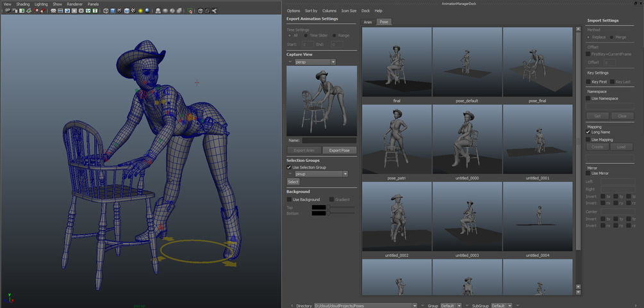Click the Select button under Selection Groups
The image size is (644, 308).
(293, 181)
